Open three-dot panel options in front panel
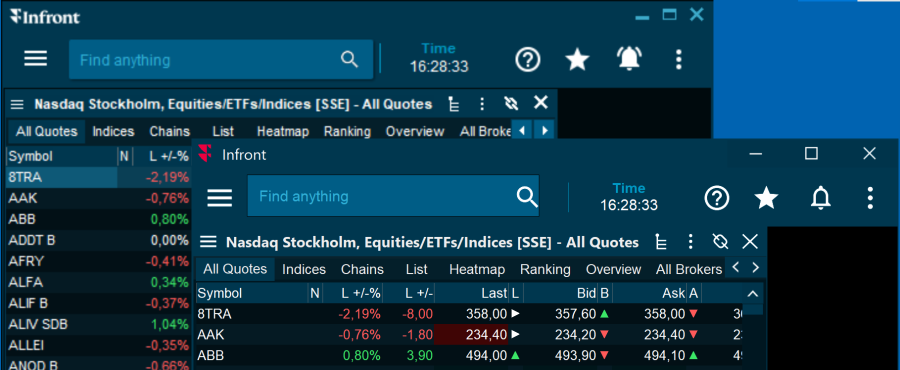Image resolution: width=900 pixels, height=370 pixels. (x=690, y=242)
